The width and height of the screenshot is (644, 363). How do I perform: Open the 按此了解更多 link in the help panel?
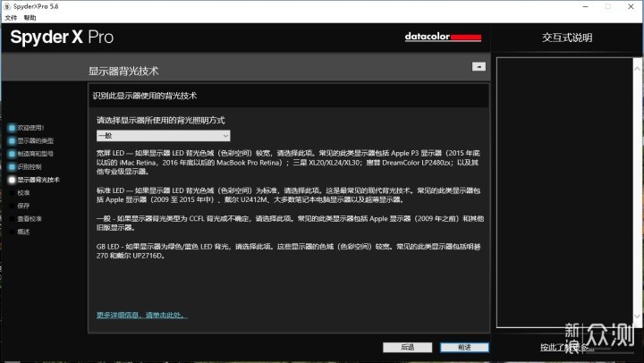coord(567,348)
